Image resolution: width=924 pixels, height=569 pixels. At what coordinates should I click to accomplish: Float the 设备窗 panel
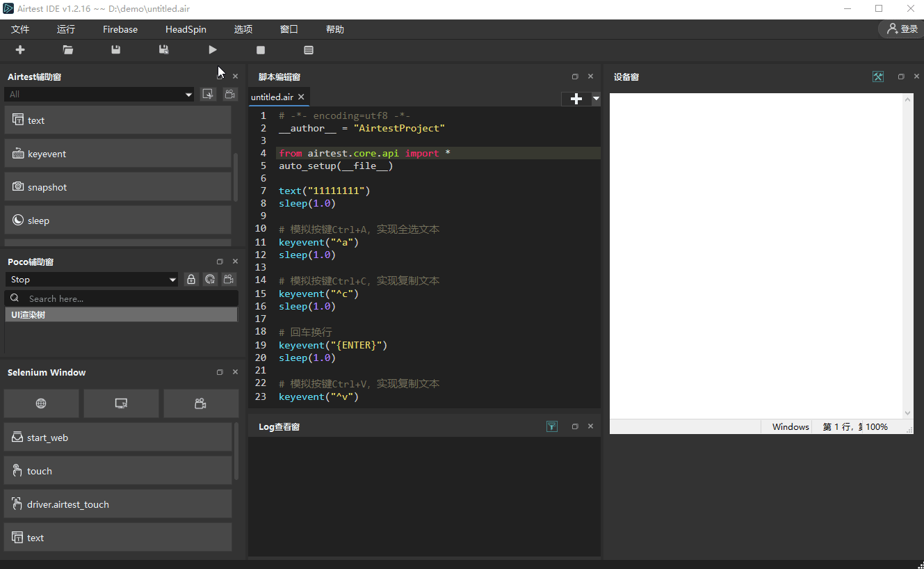tap(901, 77)
